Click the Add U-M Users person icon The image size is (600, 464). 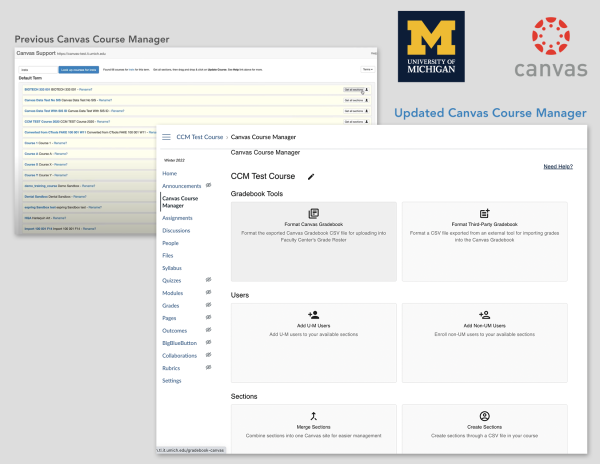pos(313,315)
